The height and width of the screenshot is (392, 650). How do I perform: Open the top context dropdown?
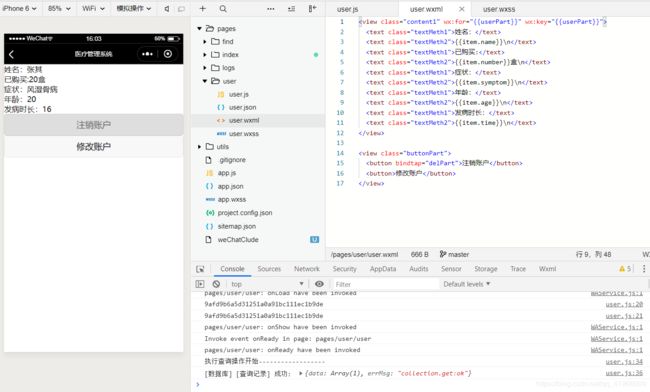click(267, 284)
